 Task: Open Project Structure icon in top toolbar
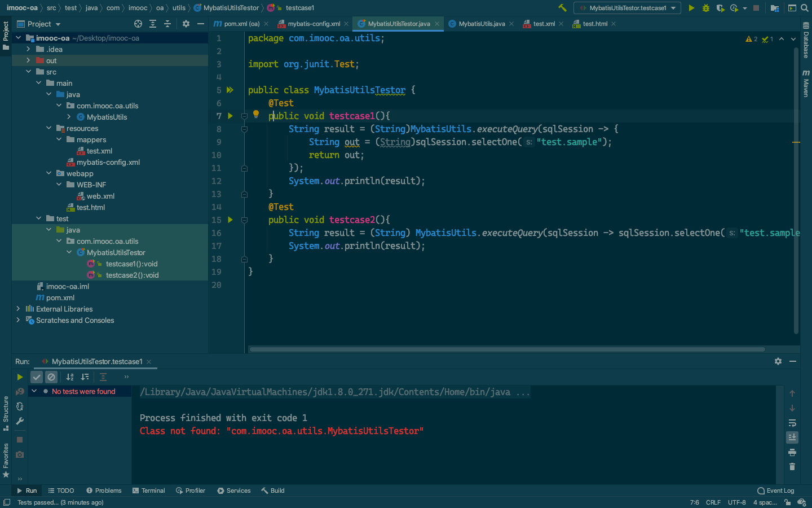pos(775,8)
